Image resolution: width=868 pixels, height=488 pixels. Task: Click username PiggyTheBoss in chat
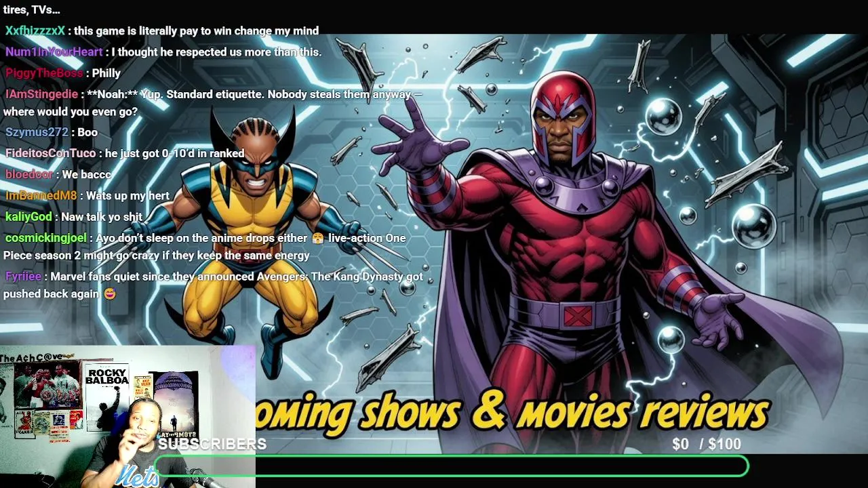tap(44, 73)
